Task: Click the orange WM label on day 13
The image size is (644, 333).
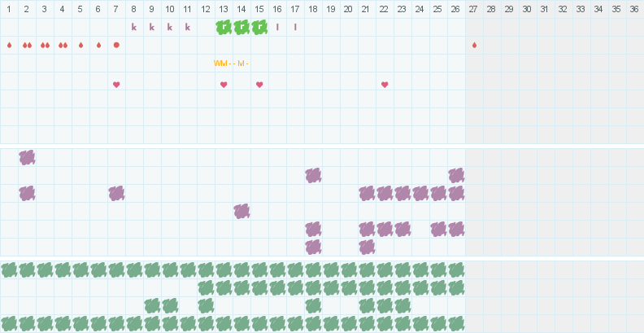Action: [x=220, y=63]
